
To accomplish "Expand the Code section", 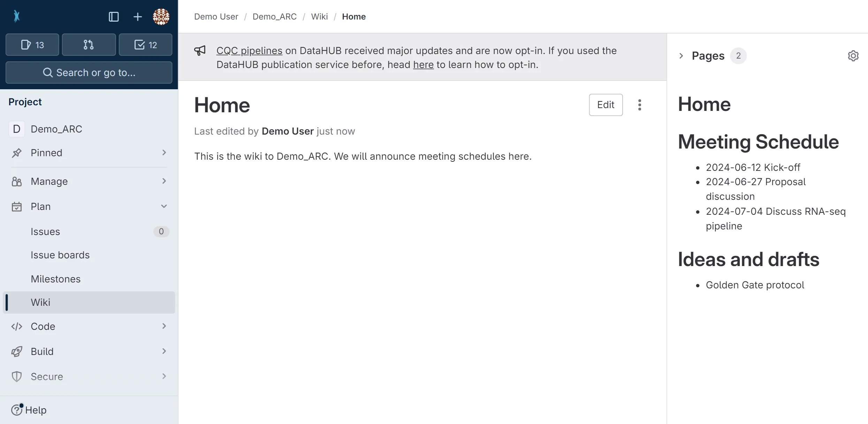I will click(x=163, y=326).
